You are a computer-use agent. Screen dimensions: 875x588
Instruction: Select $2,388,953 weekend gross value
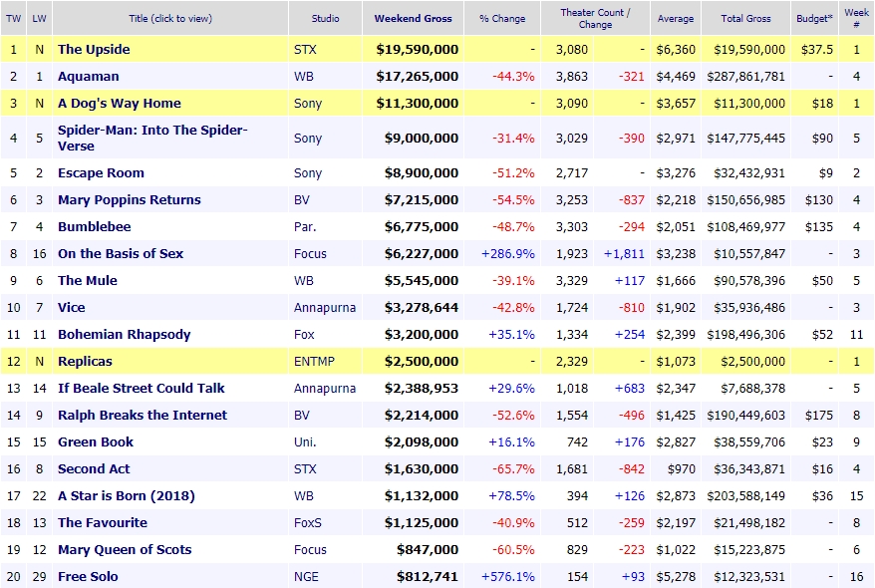click(x=422, y=388)
